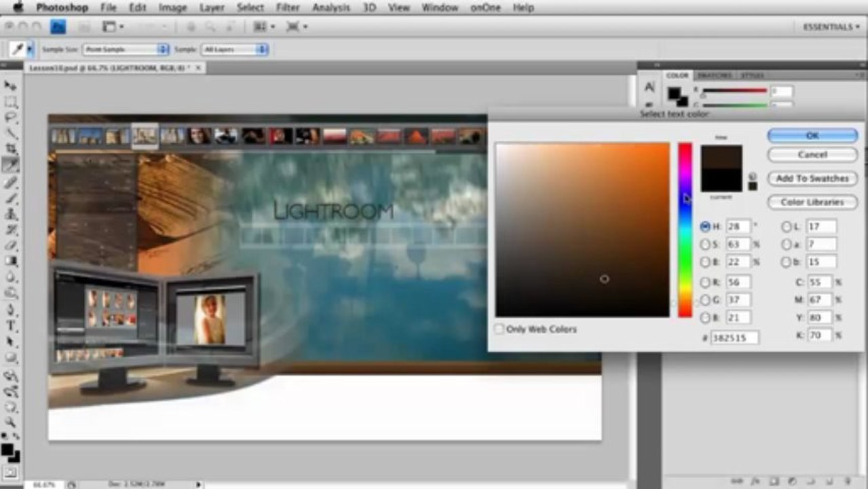Screen dimensions: 868x489
Task: Select the History Brush tool
Action: [10, 230]
